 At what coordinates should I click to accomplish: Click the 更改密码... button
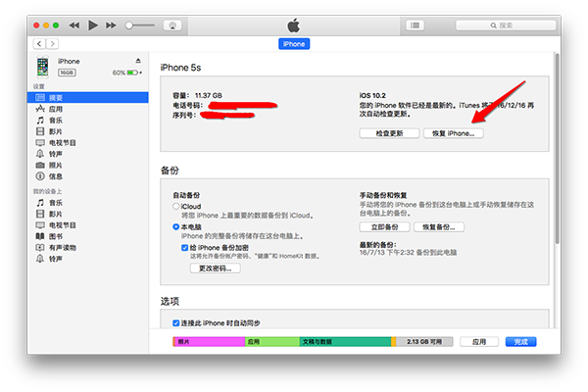tap(216, 269)
